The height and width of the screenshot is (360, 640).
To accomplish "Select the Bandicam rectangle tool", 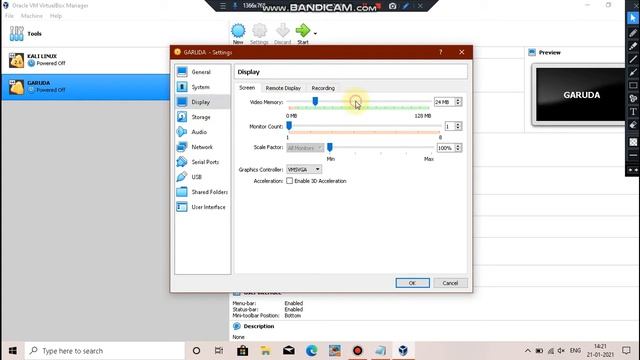I will (633, 85).
